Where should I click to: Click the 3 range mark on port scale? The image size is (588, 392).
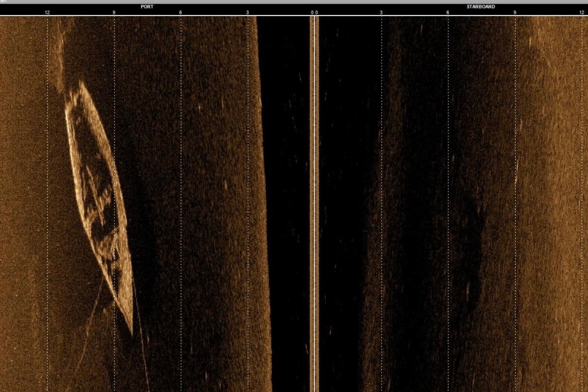coord(247,12)
